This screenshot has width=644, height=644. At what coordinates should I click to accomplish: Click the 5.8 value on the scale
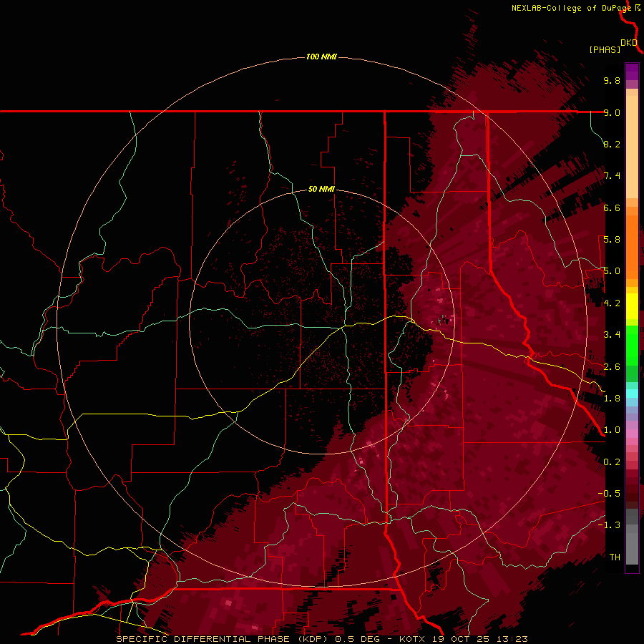click(x=612, y=240)
